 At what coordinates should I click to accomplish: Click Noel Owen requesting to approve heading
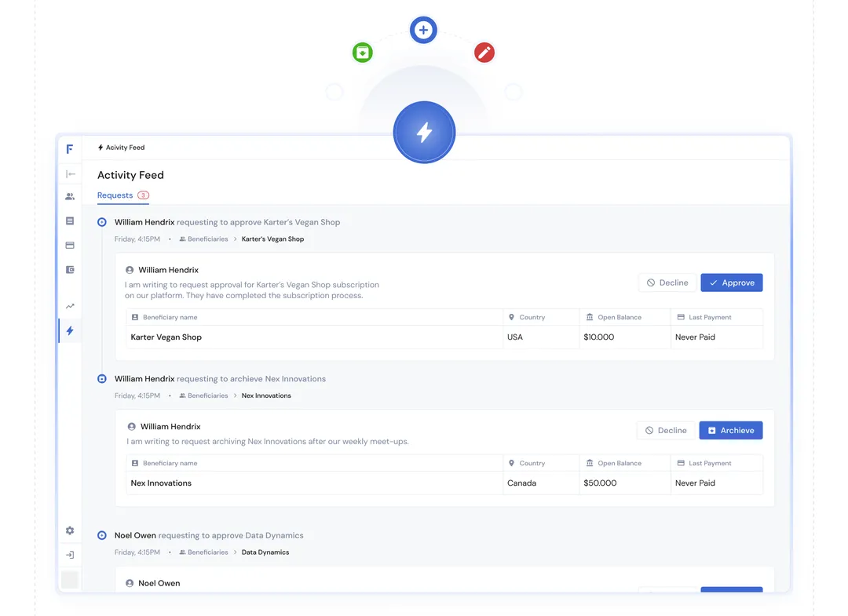(x=209, y=535)
